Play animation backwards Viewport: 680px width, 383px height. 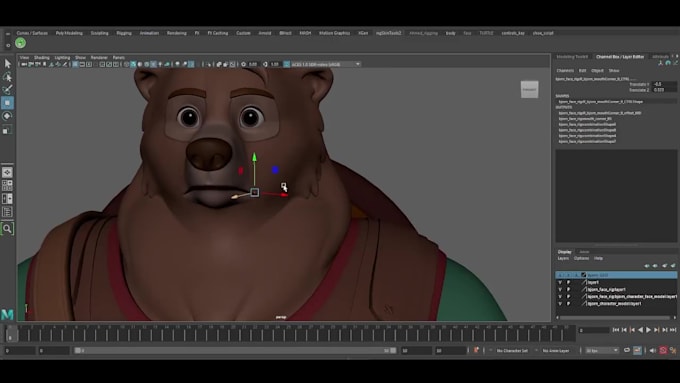tap(640, 330)
